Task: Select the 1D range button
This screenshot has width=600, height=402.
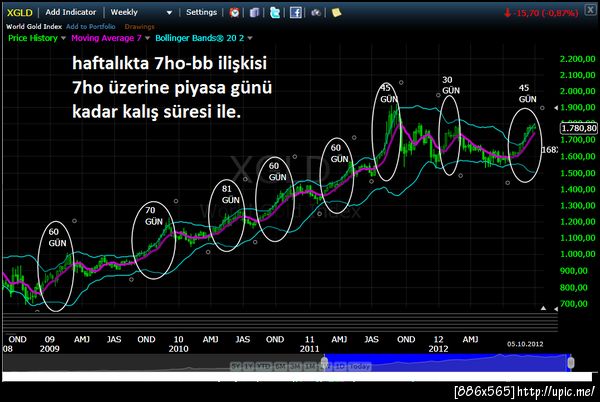Action: [340, 366]
